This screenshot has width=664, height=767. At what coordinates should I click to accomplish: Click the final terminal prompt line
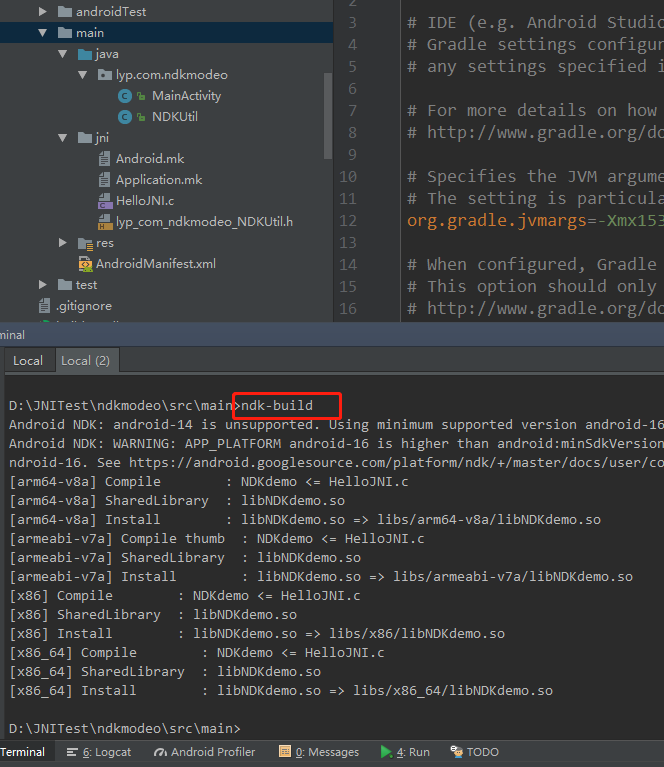point(125,728)
